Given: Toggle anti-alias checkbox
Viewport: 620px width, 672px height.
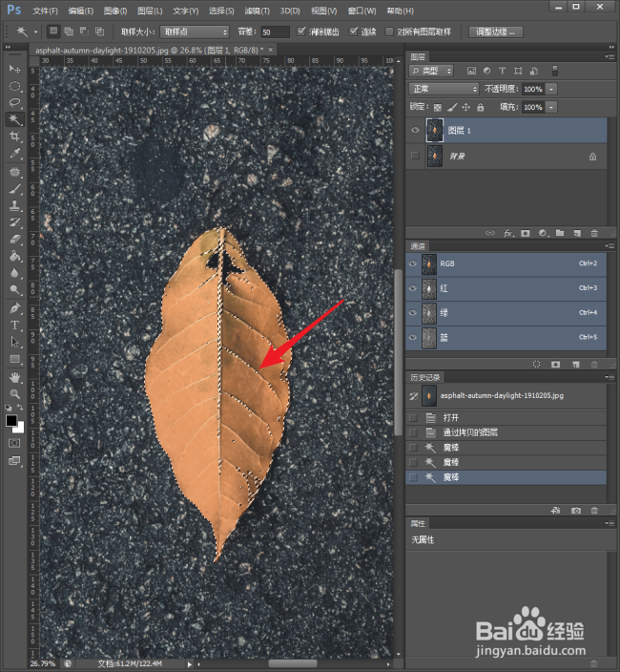Looking at the screenshot, I should tap(301, 31).
